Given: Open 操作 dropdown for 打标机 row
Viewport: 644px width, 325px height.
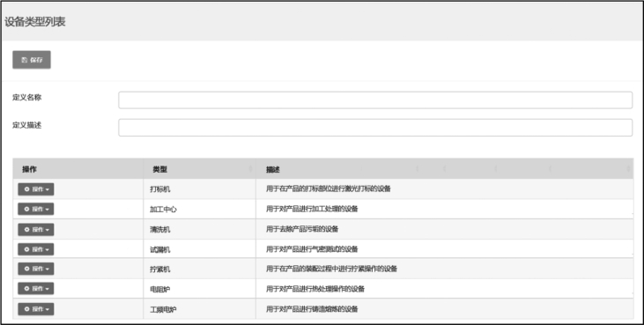Looking at the screenshot, I should (x=36, y=189).
